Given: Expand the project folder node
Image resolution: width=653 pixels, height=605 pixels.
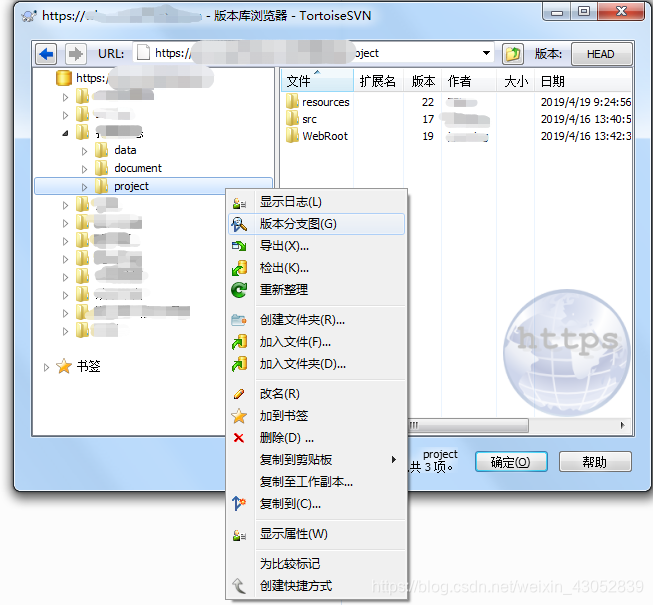Looking at the screenshot, I should click(85, 187).
